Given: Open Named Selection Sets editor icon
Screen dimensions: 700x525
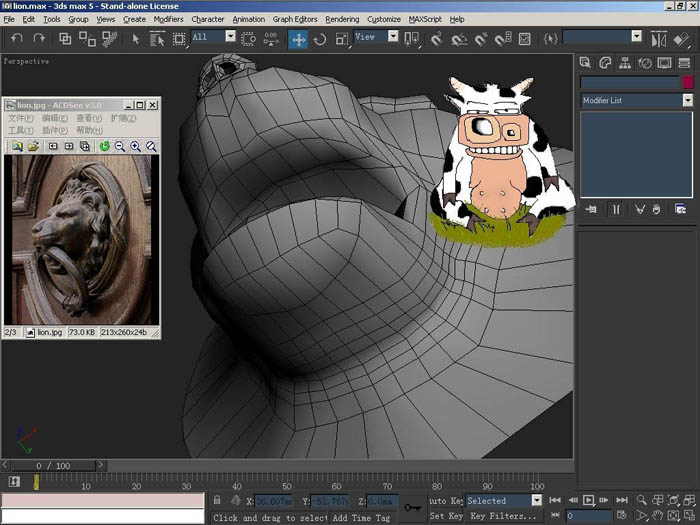Looking at the screenshot, I should [x=550, y=39].
